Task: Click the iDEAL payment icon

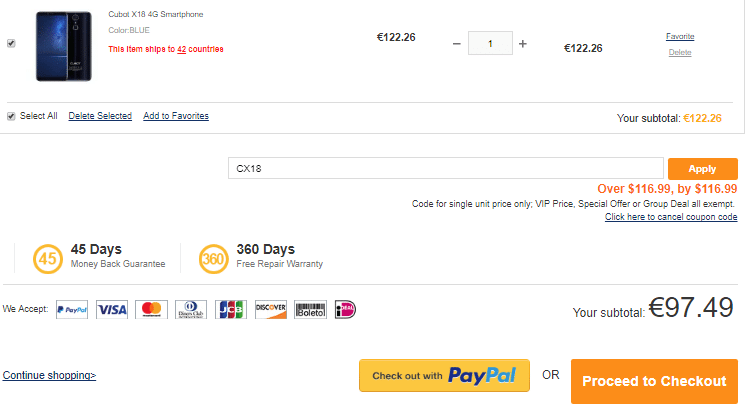Action: click(x=346, y=310)
